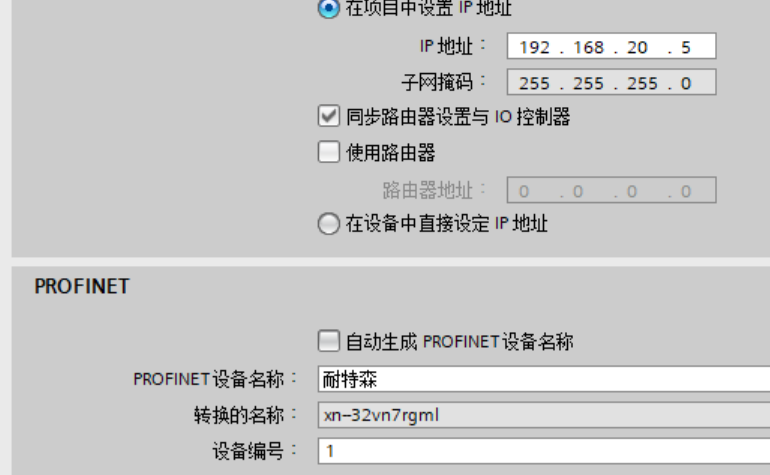Click the last octet 5 of IP 地址

pos(686,47)
